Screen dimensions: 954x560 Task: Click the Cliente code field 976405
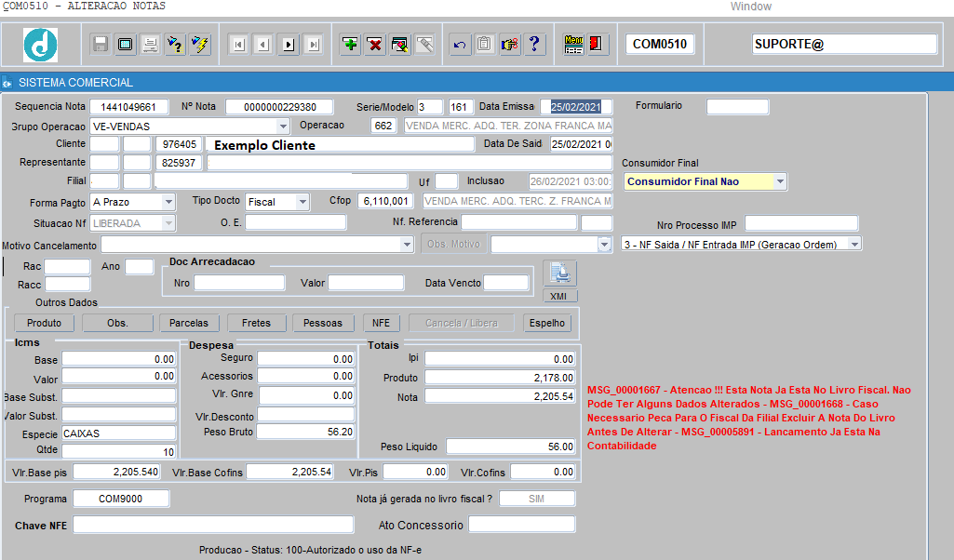coord(179,144)
